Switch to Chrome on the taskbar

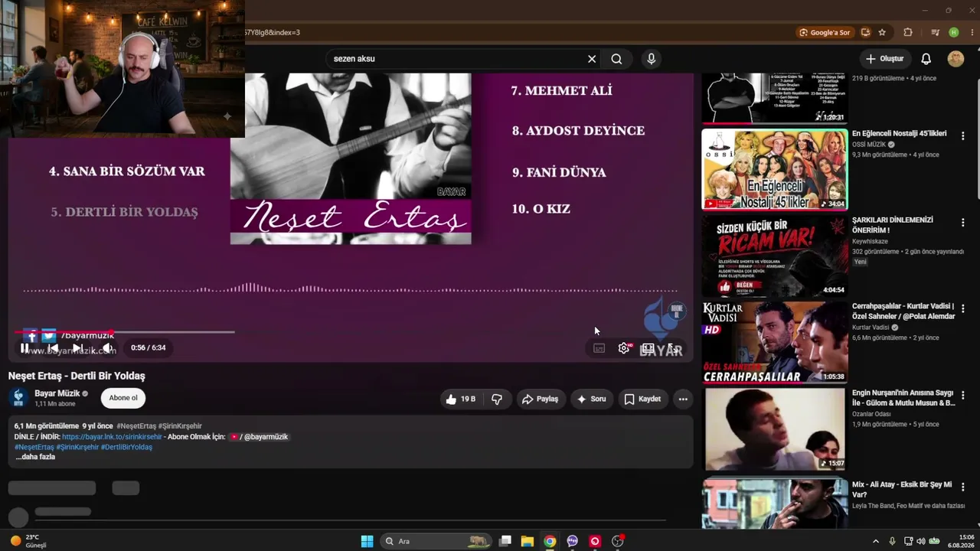coord(550,541)
